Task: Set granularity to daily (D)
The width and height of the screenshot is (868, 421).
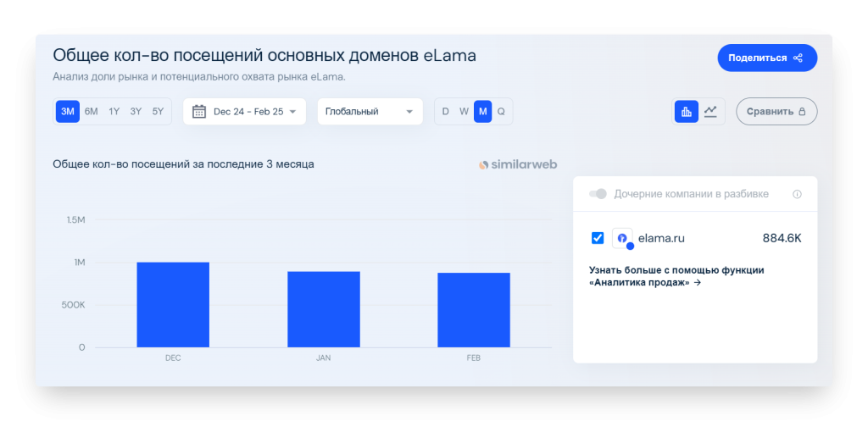Action: coord(446,111)
